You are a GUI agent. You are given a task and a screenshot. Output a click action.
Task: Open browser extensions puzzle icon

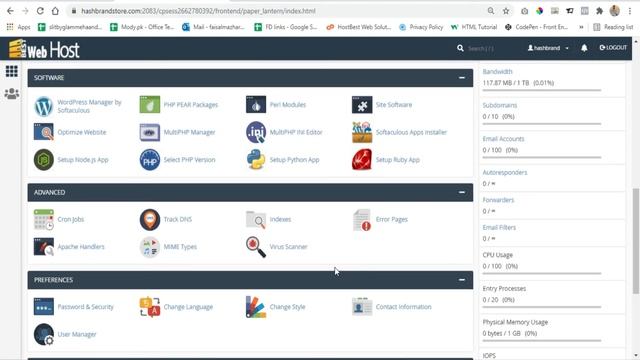(x=599, y=11)
